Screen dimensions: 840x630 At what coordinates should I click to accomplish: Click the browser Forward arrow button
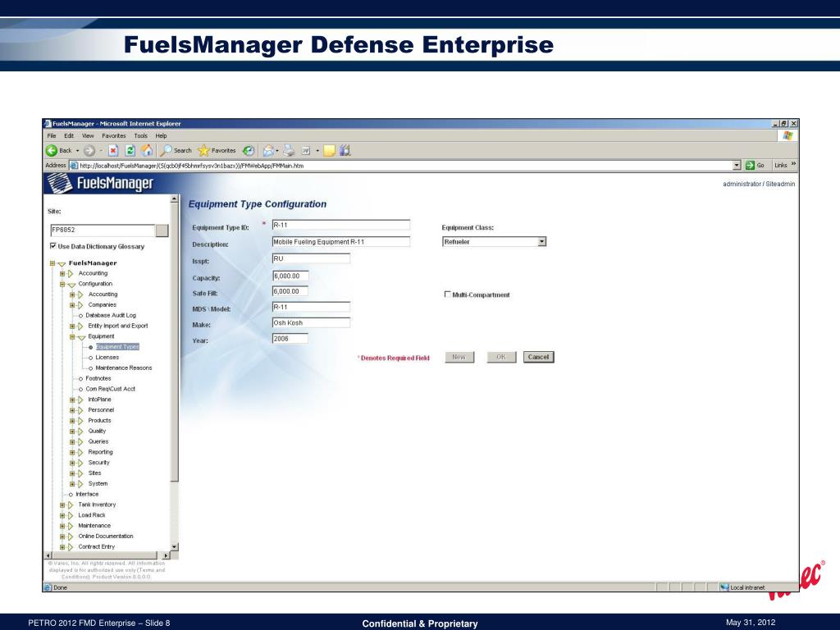pos(89,151)
